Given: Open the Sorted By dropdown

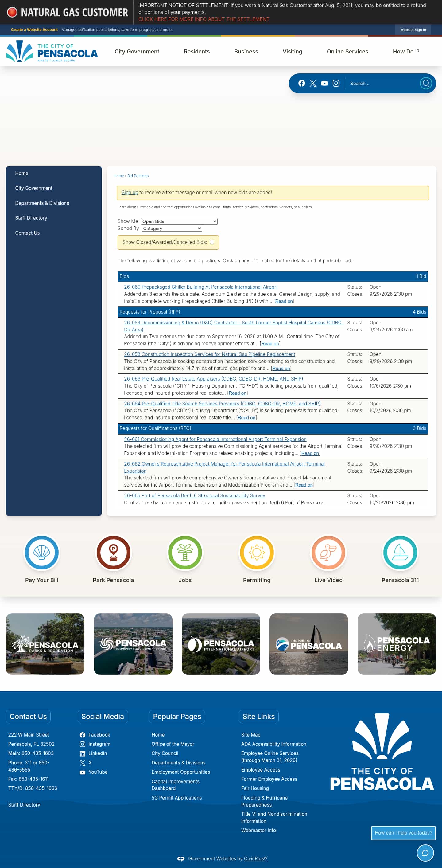Looking at the screenshot, I should coord(172,229).
